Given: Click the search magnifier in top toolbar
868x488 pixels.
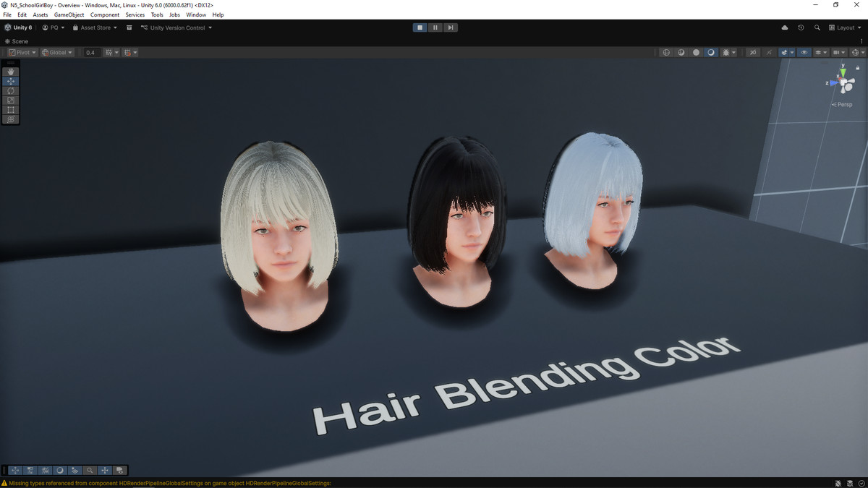Looking at the screenshot, I should click(817, 27).
